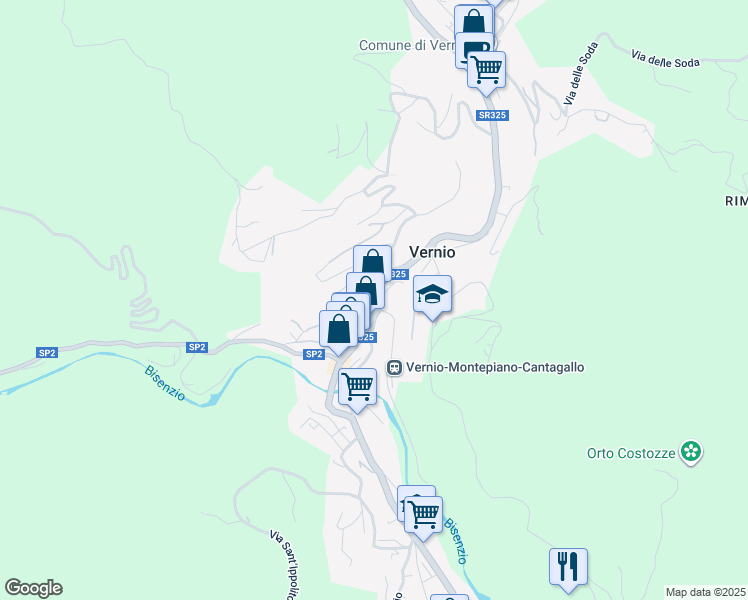The height and width of the screenshot is (600, 748).
Task: Click the Vernio-Montepiano-Cantagallo train station icon
Action: coord(394,368)
